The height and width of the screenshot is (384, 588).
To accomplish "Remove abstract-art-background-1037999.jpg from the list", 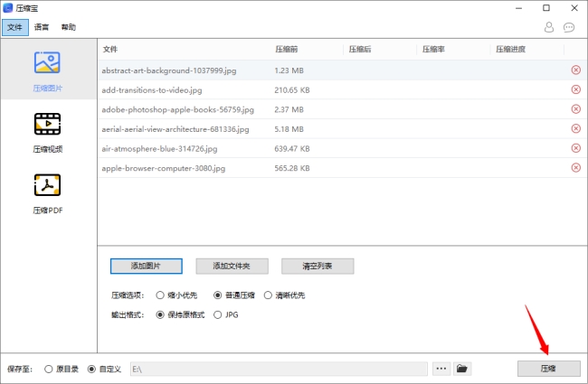I will tap(576, 70).
